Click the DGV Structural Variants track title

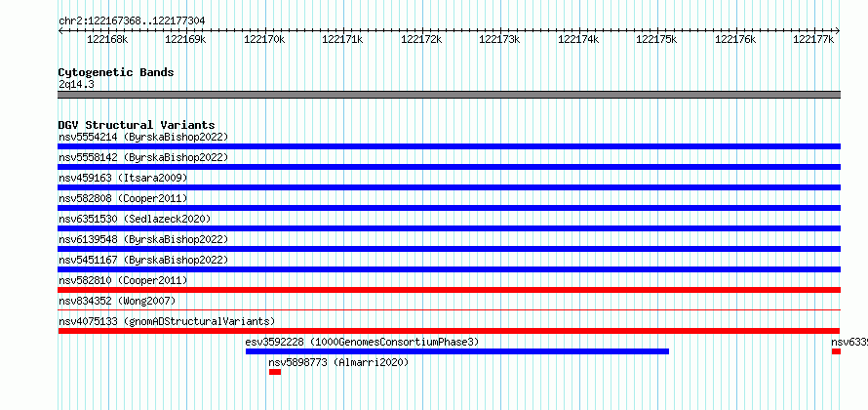click(x=137, y=125)
